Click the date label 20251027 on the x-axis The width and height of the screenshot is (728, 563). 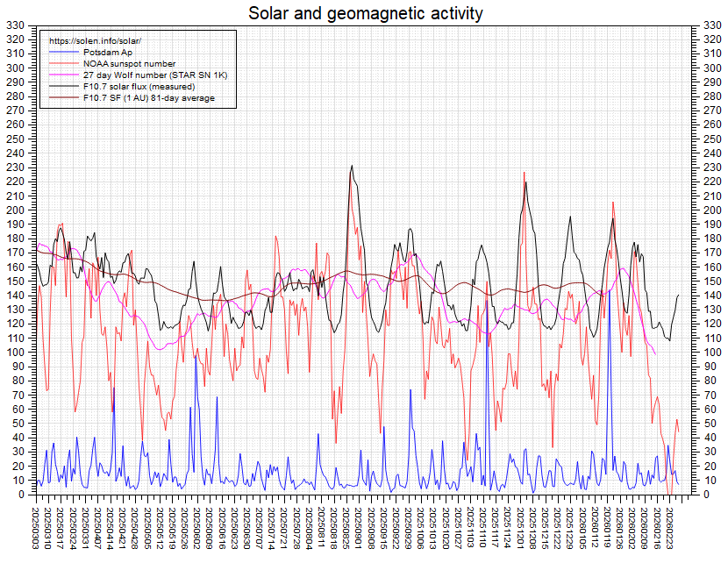(457, 528)
